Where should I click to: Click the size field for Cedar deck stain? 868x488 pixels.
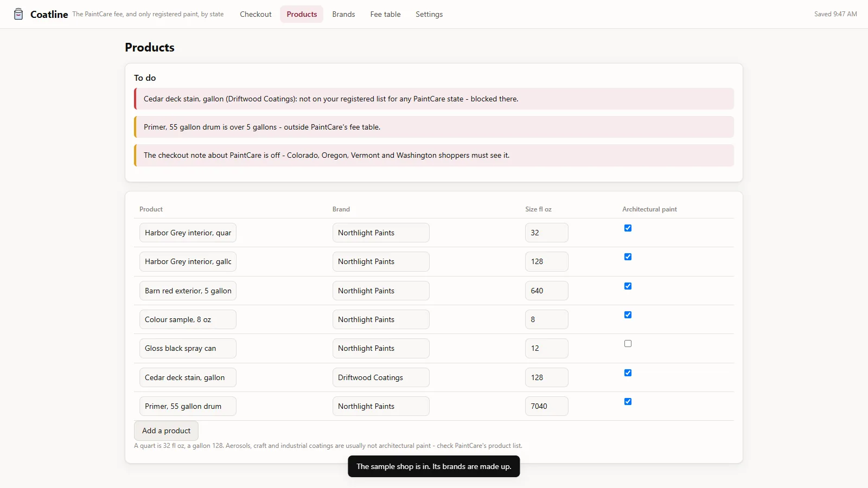(x=547, y=377)
